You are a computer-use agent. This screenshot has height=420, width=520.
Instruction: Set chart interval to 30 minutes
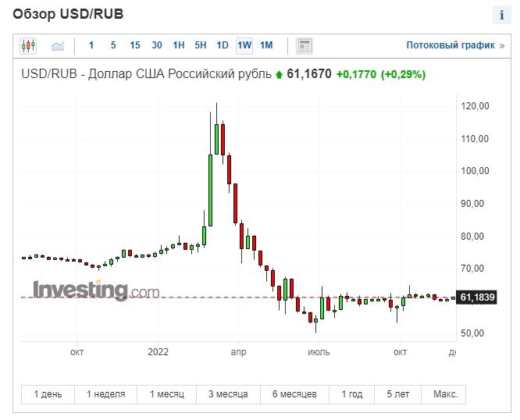[157, 45]
